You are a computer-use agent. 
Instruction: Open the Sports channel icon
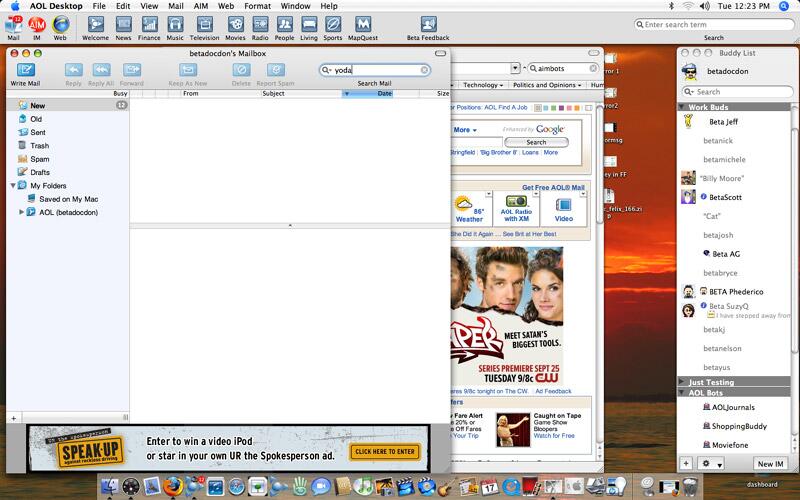(333, 26)
